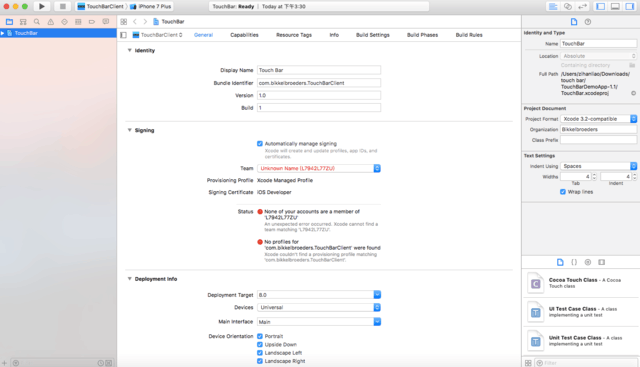Viewport: 640px width, 367px height.
Task: Switch to Build Rules tab
Action: coord(469,35)
